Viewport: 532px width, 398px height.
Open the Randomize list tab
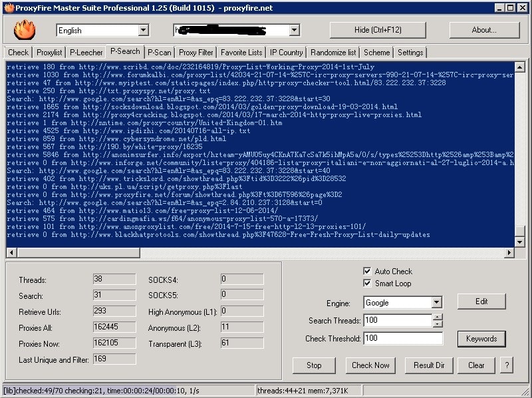(x=333, y=53)
